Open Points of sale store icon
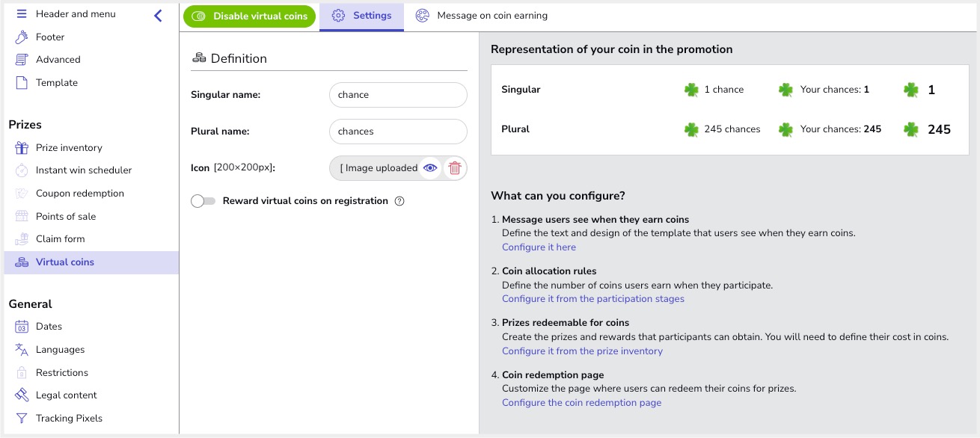Screen dimensions: 980x438 pyautogui.click(x=22, y=217)
